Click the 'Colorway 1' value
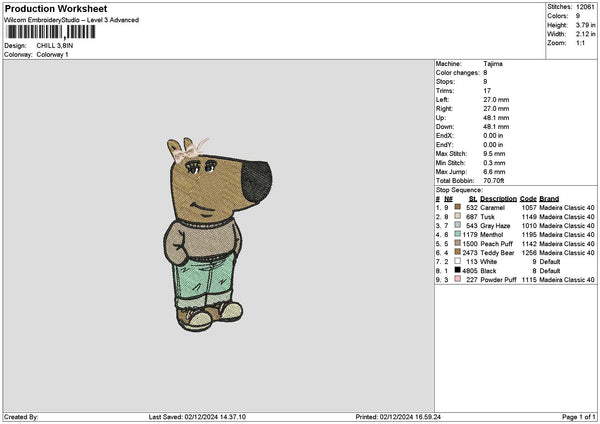This screenshot has width=600, height=424. [x=52, y=54]
